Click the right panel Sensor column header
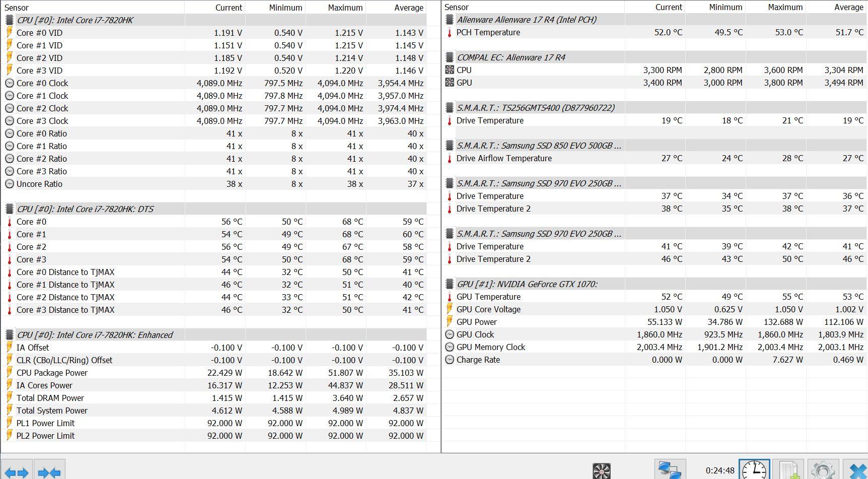The height and width of the screenshot is (479, 868). tap(533, 7)
